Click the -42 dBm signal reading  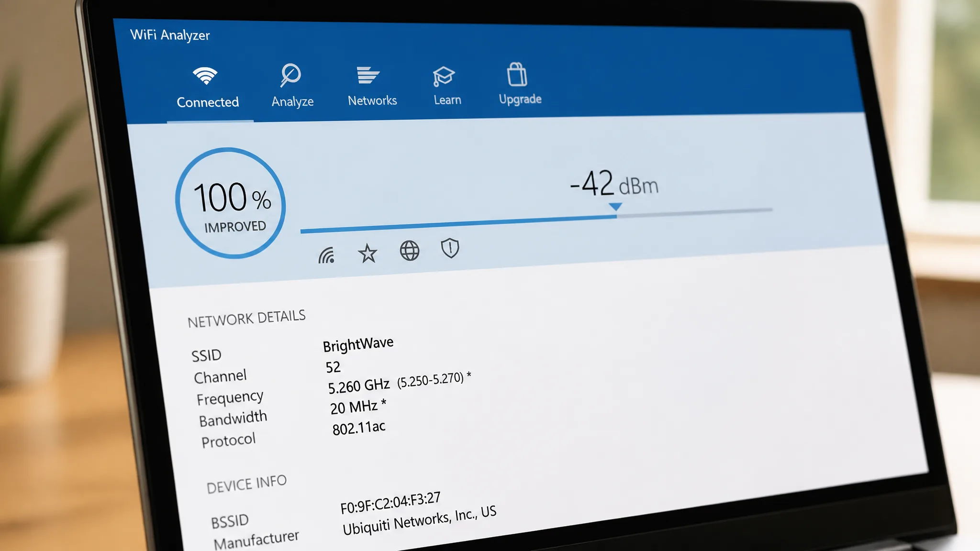[x=614, y=183]
